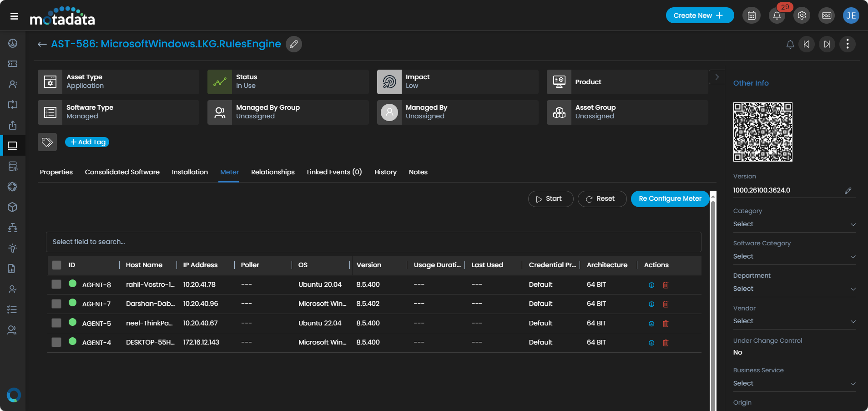
Task: Click blue action icon for AGENT-4
Action: [651, 343]
